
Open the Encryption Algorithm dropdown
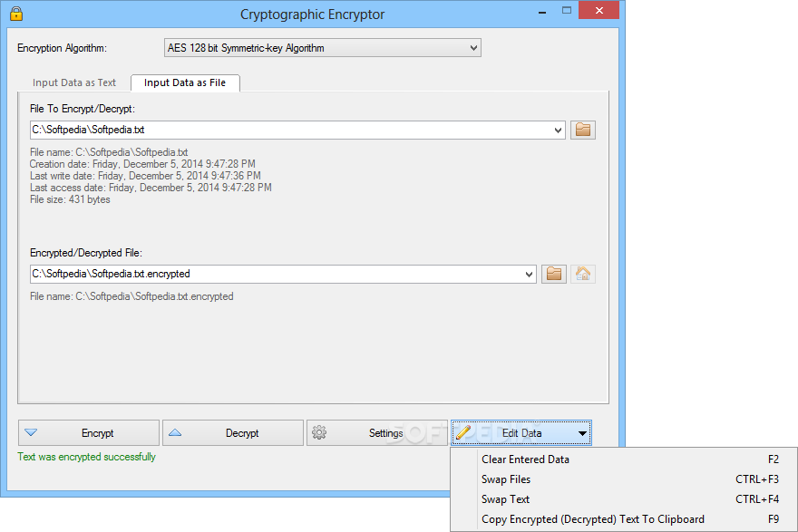[x=322, y=48]
